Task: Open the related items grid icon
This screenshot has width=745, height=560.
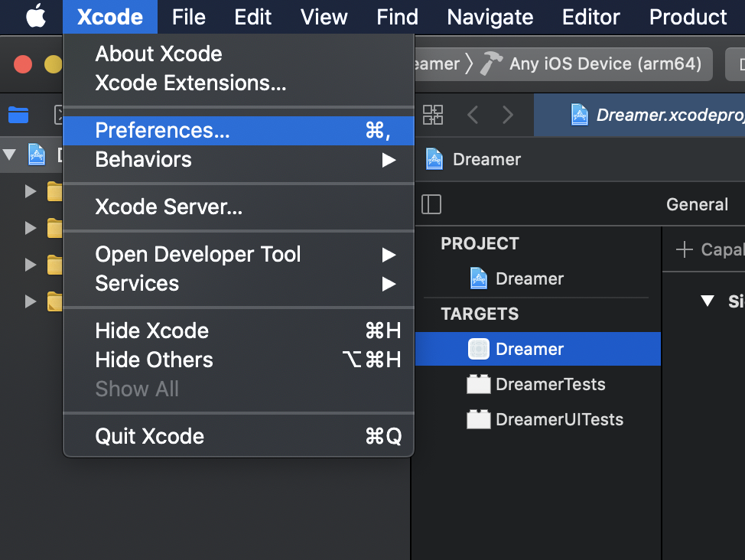Action: (x=433, y=115)
